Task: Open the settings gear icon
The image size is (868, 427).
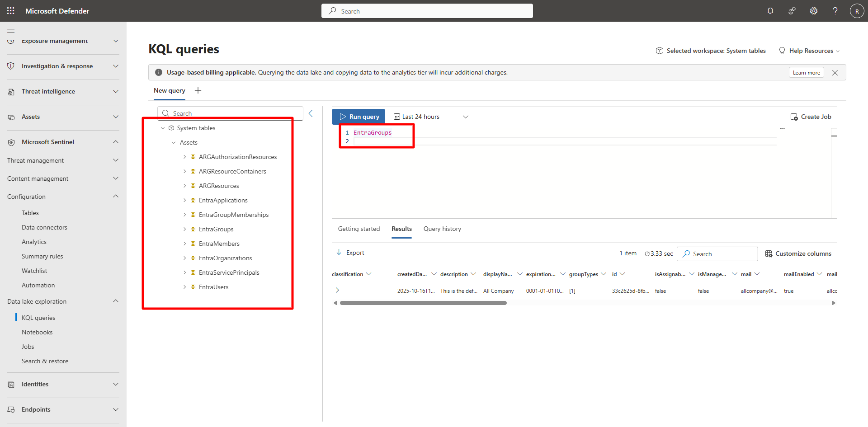Action: 814,11
